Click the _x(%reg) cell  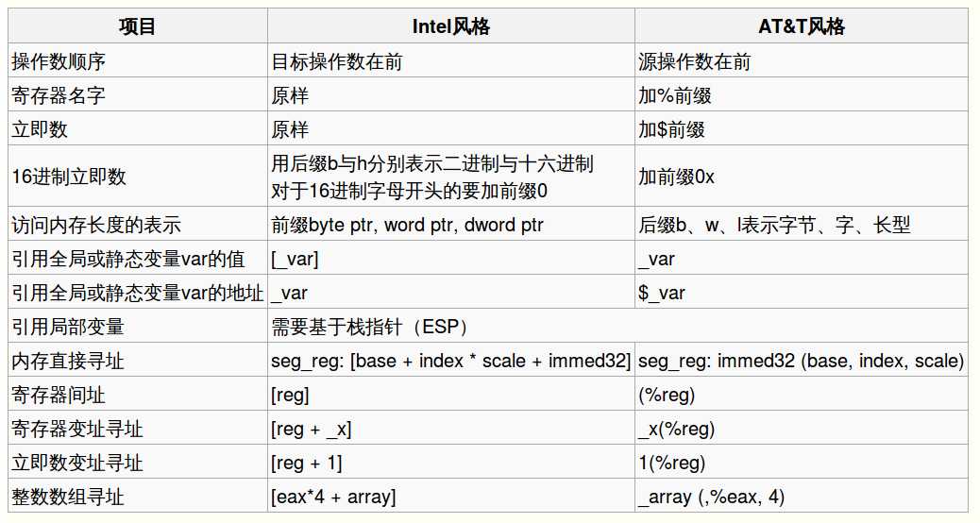pos(676,429)
